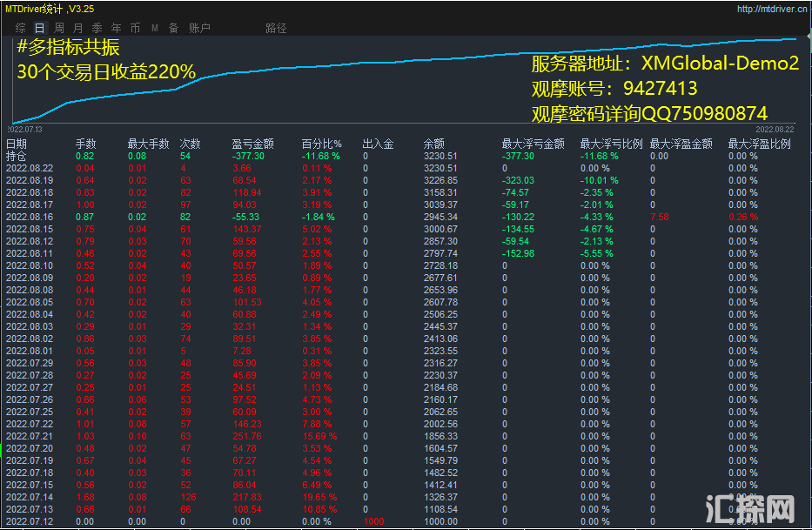Click the 盈亏金额 column header
The image size is (812, 530).
(x=252, y=144)
